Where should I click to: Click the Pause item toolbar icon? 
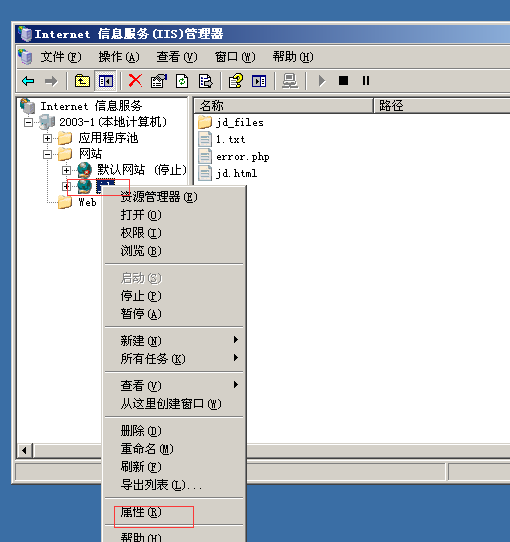tap(366, 81)
